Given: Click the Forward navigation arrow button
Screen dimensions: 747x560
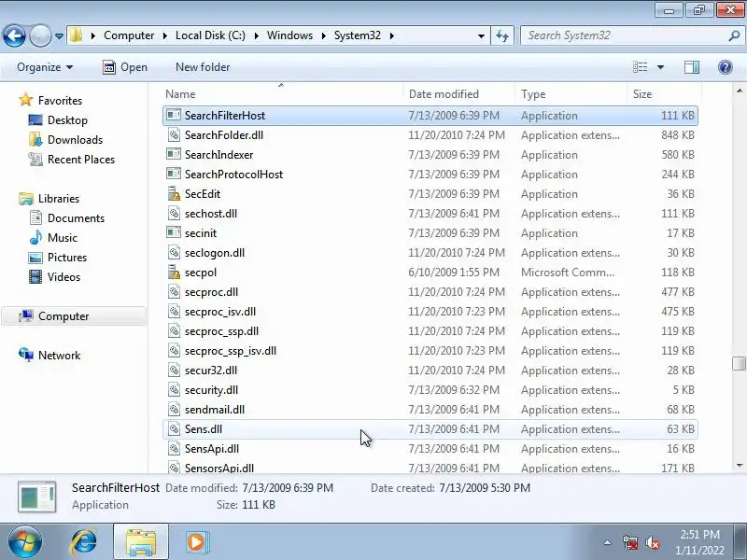Looking at the screenshot, I should pyautogui.click(x=40, y=35).
